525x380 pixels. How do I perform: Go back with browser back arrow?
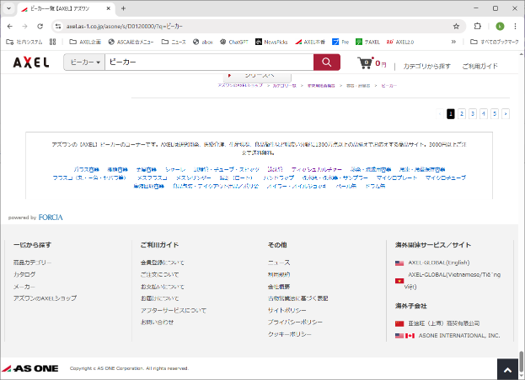[10, 26]
